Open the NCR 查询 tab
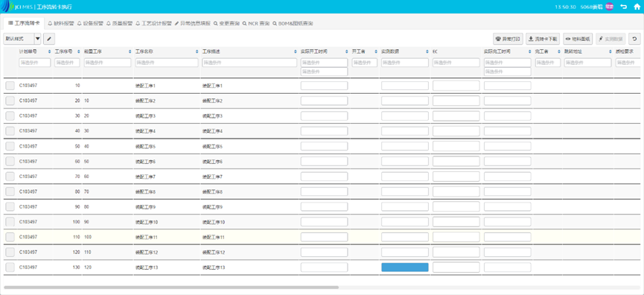644x295 pixels. click(x=256, y=24)
